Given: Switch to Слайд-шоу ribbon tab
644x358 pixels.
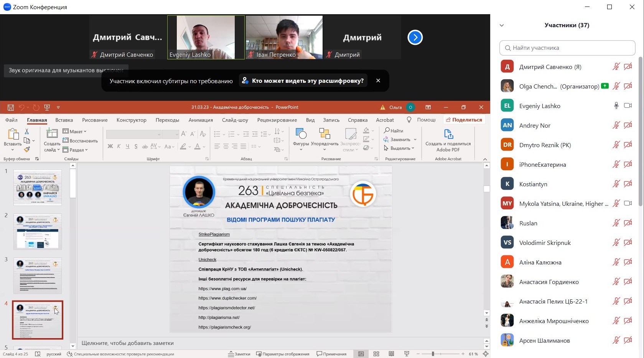Looking at the screenshot, I should click(235, 120).
